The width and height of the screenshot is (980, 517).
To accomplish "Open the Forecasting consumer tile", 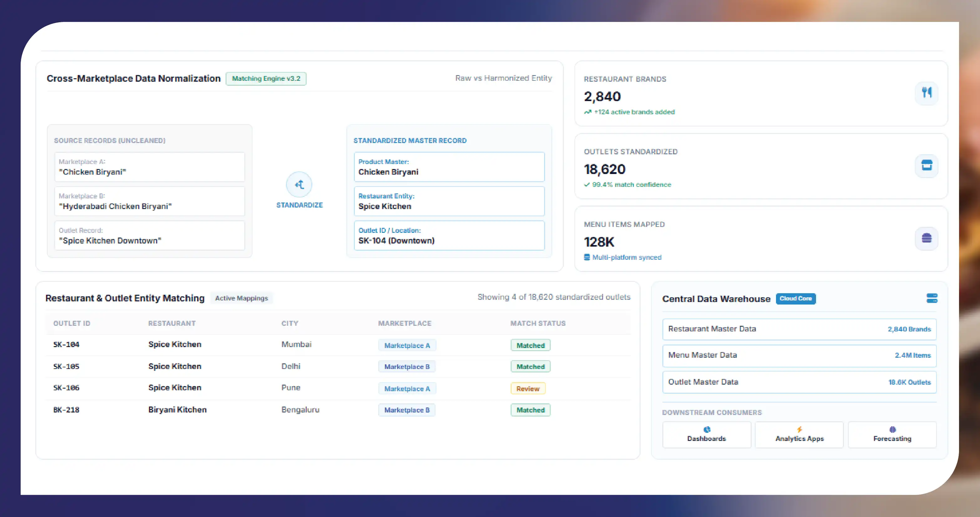I will [892, 434].
